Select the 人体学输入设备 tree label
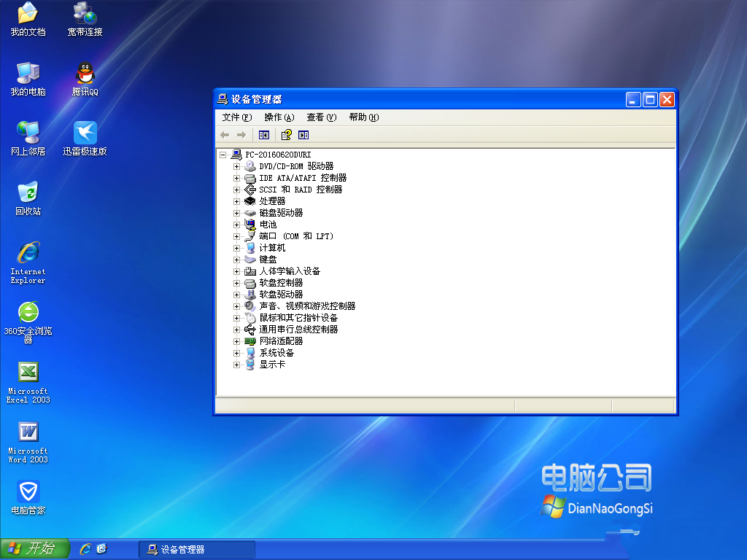Image resolution: width=747 pixels, height=560 pixels. point(290,271)
